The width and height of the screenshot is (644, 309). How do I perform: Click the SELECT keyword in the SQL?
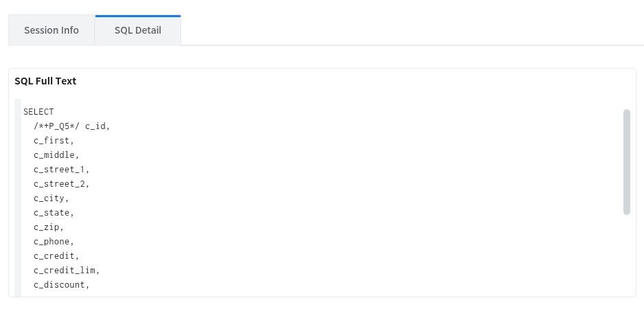(x=38, y=111)
